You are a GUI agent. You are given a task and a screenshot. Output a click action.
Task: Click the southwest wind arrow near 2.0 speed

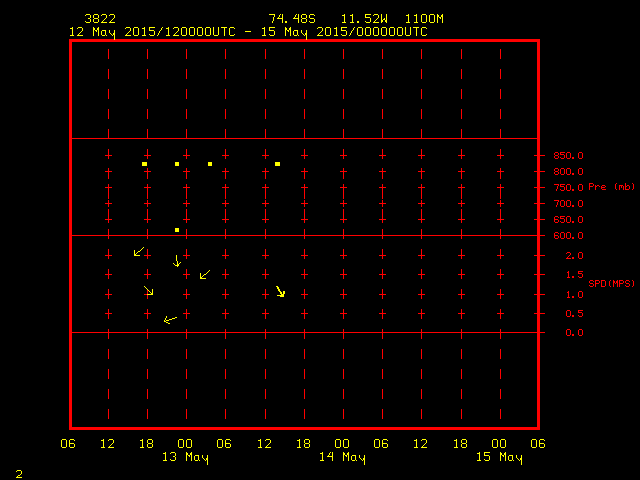tap(139, 251)
